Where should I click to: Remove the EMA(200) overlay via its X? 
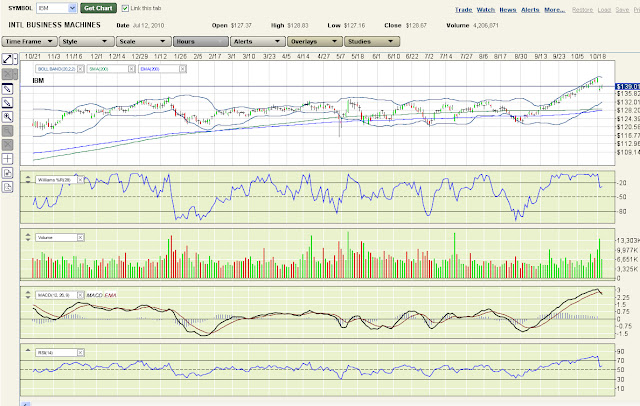pos(183,69)
